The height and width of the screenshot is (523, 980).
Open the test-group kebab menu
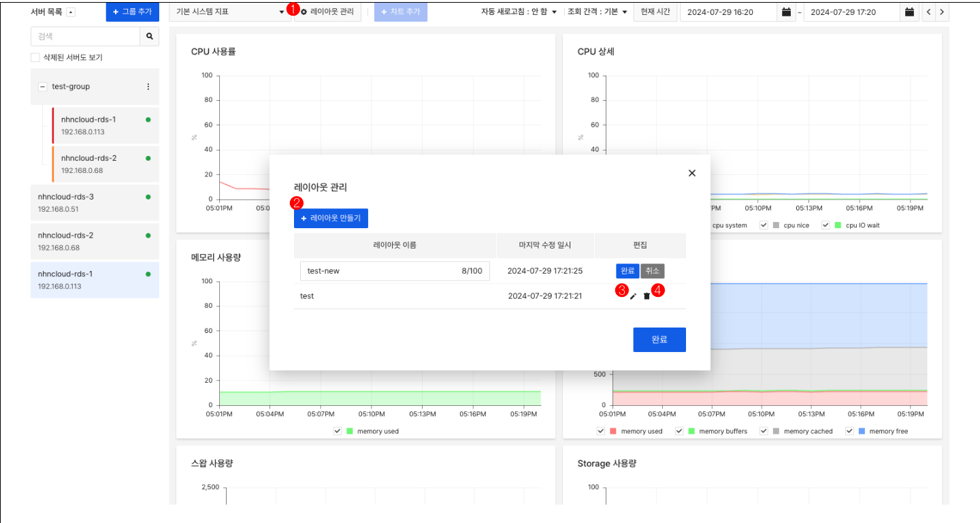tap(148, 86)
